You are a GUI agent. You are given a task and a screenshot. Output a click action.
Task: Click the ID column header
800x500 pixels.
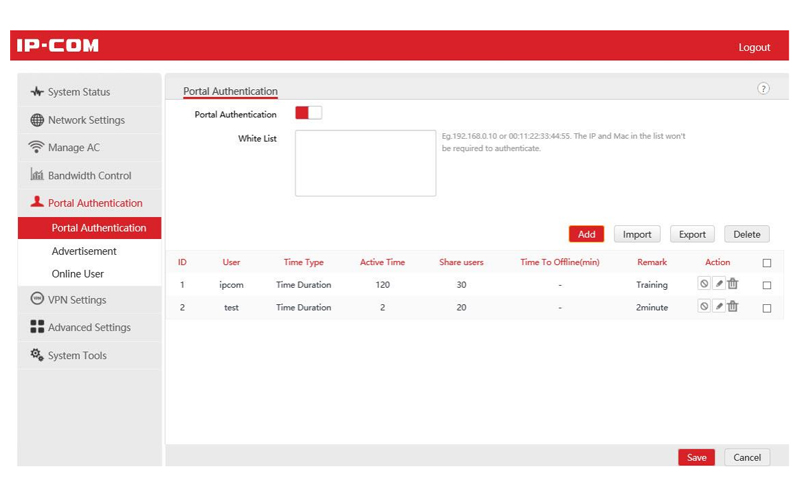pos(182,262)
